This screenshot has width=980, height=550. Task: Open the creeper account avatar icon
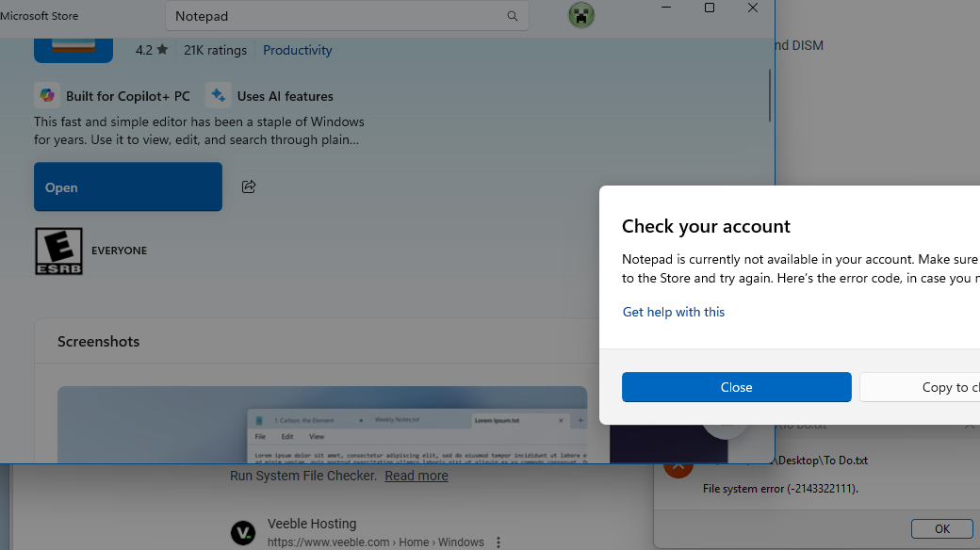coord(581,15)
